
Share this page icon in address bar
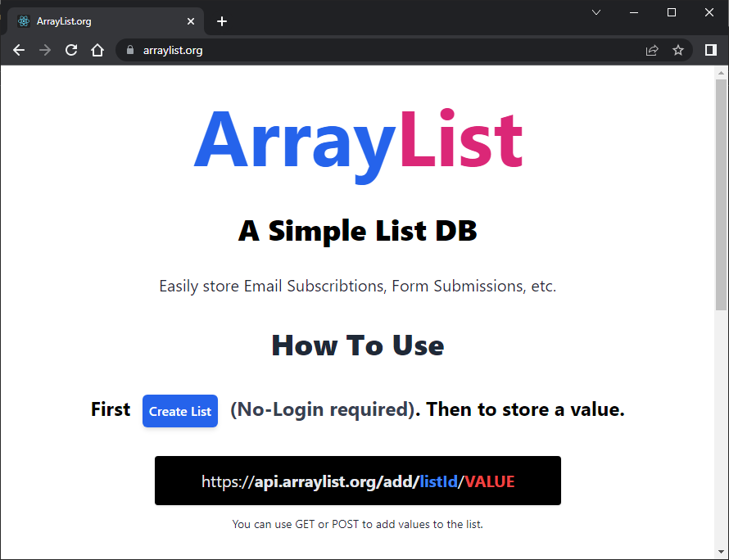pos(652,50)
